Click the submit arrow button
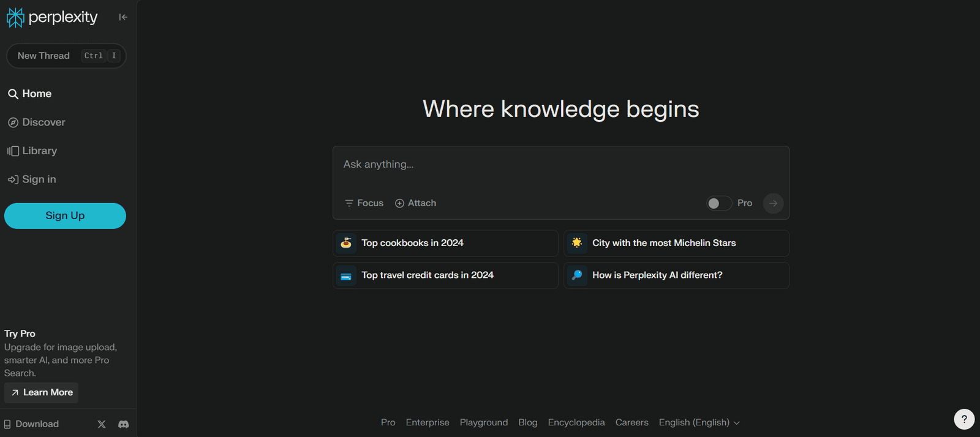The height and width of the screenshot is (437, 980). (773, 203)
